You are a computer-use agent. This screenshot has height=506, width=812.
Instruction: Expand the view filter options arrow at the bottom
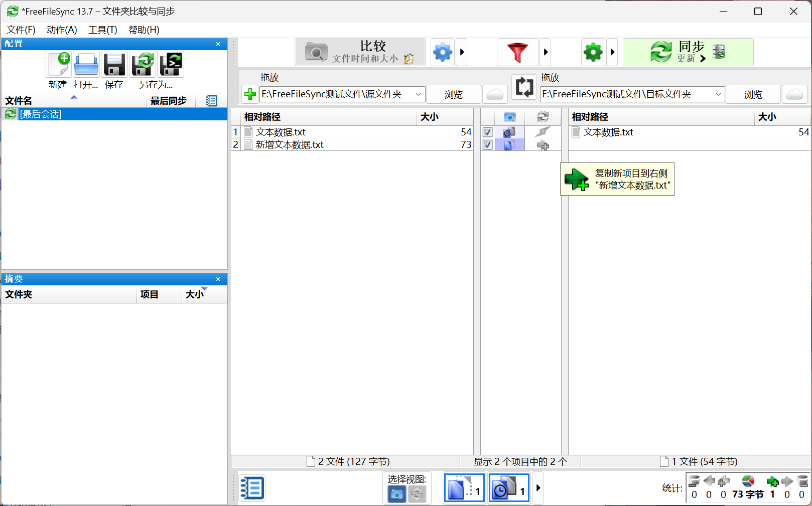pos(538,487)
